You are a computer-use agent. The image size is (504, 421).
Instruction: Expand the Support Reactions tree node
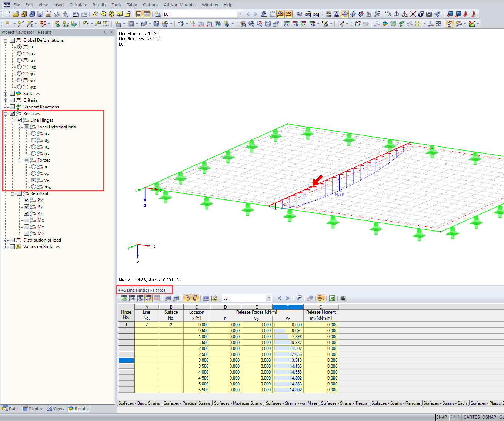[x=6, y=107]
